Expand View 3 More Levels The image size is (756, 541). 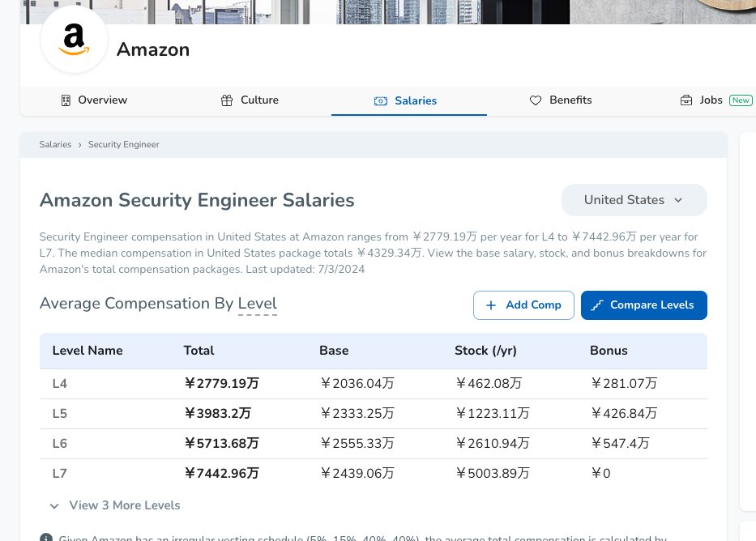[125, 505]
